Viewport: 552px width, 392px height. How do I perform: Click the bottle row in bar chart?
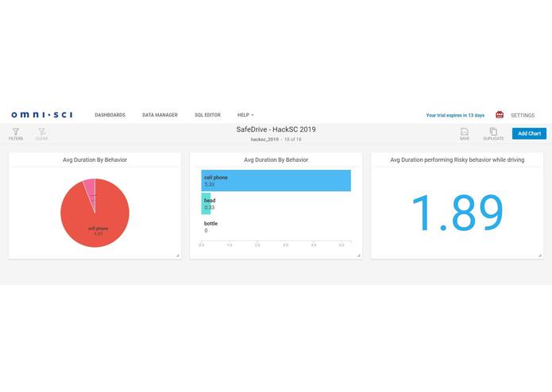pos(276,227)
